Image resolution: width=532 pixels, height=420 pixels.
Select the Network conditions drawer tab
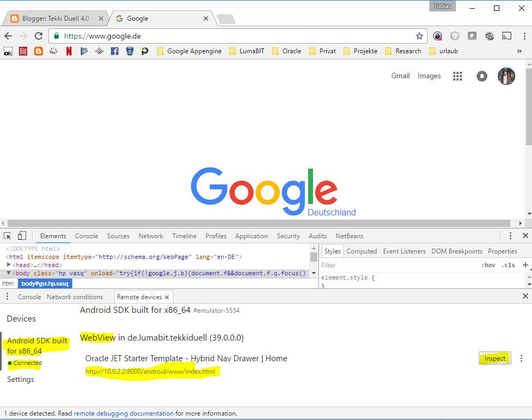[74, 297]
